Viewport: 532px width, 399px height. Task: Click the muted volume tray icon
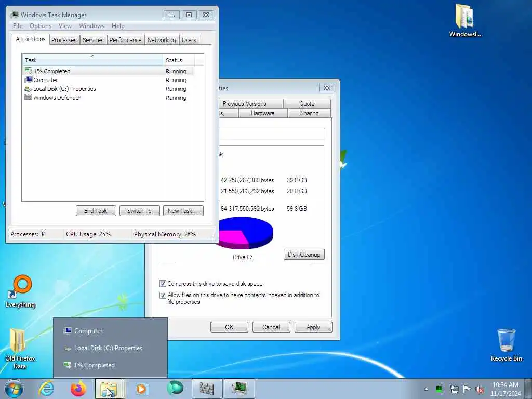pos(480,390)
